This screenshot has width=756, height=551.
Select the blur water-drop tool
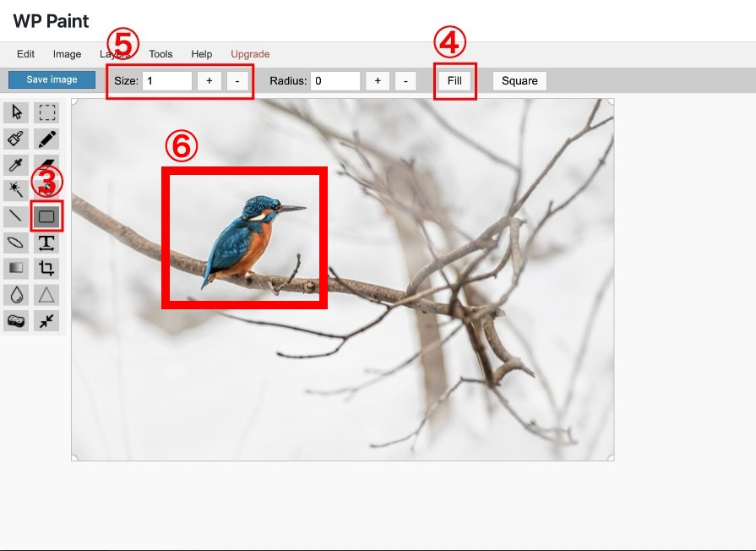click(16, 295)
